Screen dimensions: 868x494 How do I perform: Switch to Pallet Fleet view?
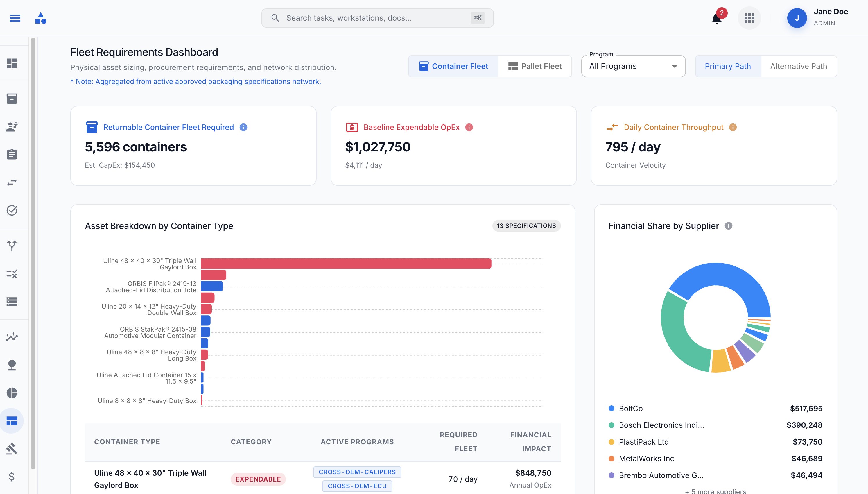pos(535,66)
